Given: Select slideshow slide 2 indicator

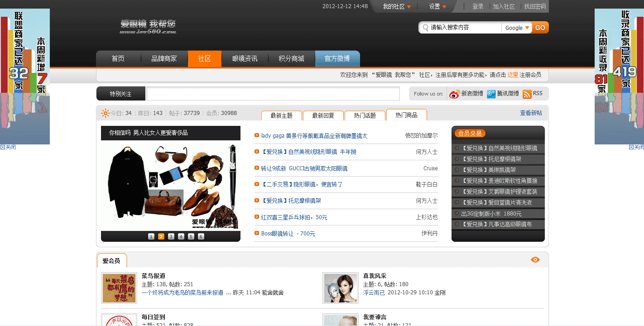Looking at the screenshot, I should click(x=161, y=236).
